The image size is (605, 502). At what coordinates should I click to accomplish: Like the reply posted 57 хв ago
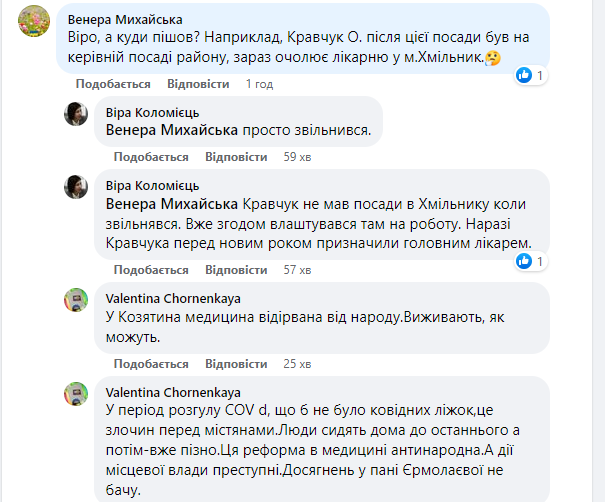click(151, 270)
